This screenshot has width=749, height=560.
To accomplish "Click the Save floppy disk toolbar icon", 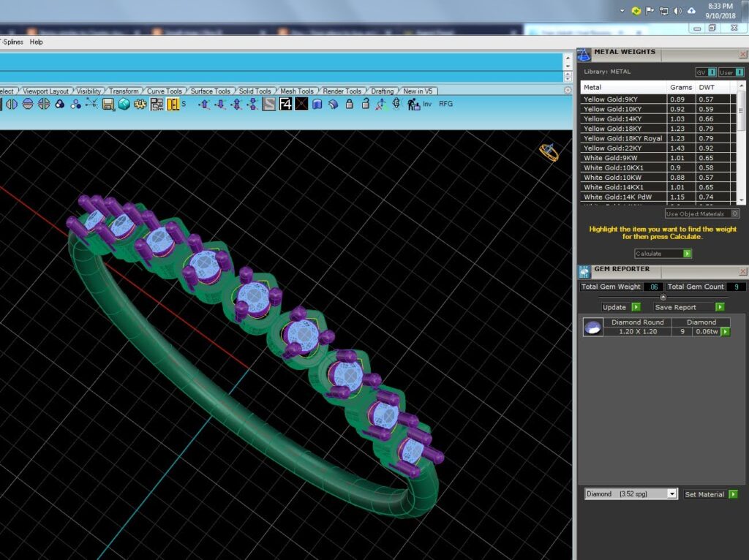I will pos(108,104).
